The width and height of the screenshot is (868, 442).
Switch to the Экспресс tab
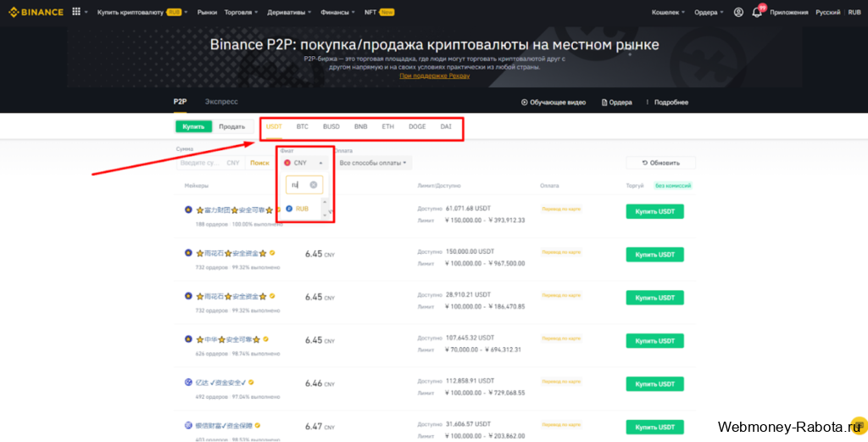click(221, 102)
